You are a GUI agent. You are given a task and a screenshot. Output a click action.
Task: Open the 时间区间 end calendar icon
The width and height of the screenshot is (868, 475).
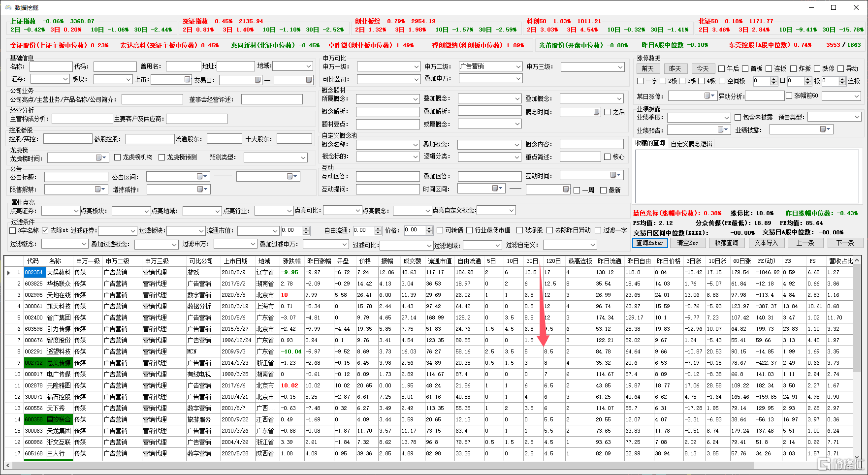[566, 189]
